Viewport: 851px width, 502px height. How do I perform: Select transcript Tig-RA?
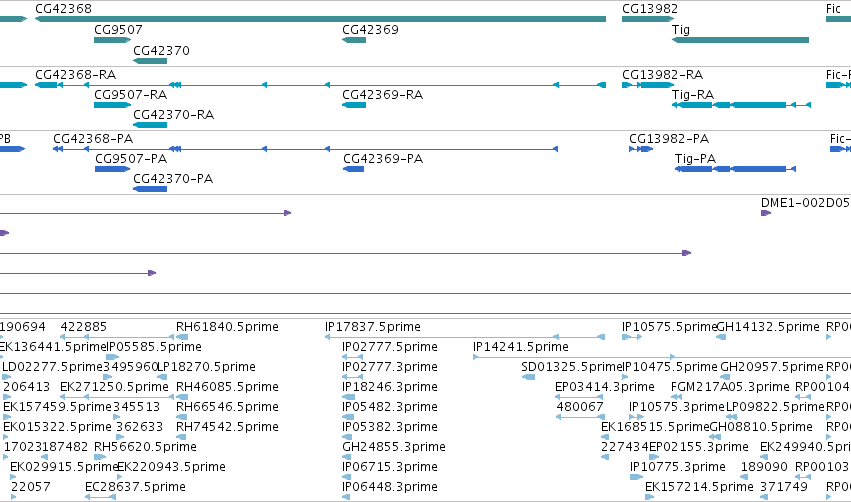[x=741, y=105]
